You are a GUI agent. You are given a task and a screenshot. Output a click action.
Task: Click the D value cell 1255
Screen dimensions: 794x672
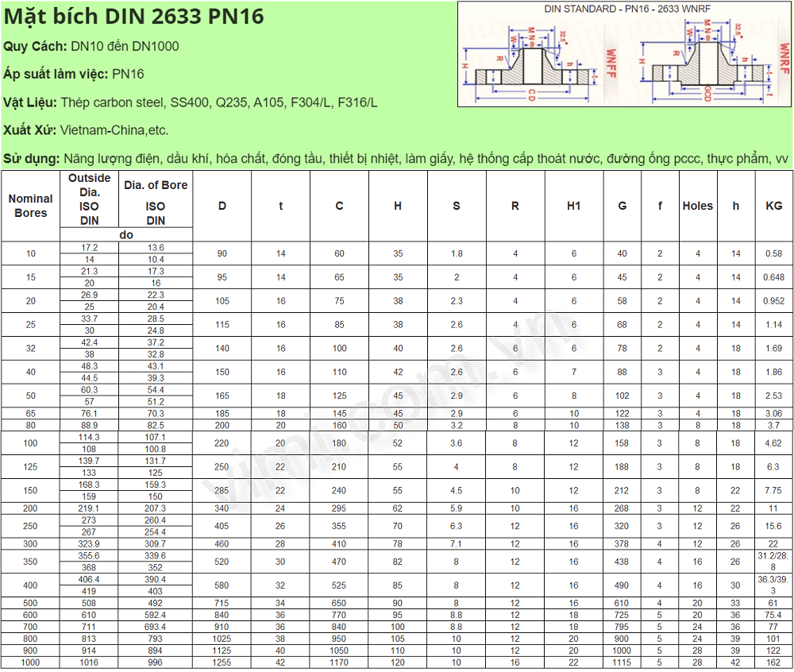pos(222,662)
